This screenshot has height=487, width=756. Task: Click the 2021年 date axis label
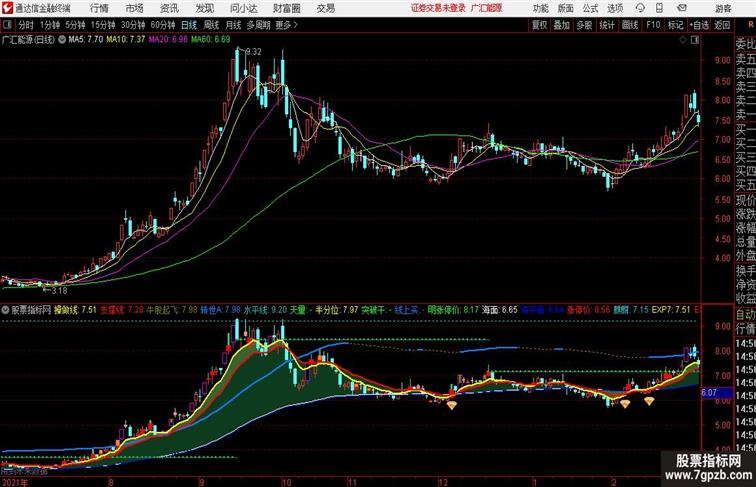tap(15, 482)
